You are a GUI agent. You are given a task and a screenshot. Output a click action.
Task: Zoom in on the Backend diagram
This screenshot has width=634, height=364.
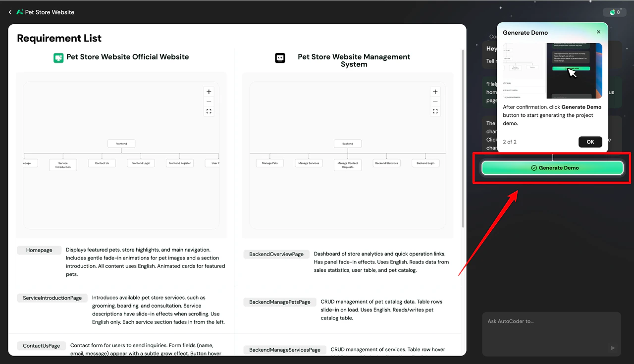click(435, 92)
